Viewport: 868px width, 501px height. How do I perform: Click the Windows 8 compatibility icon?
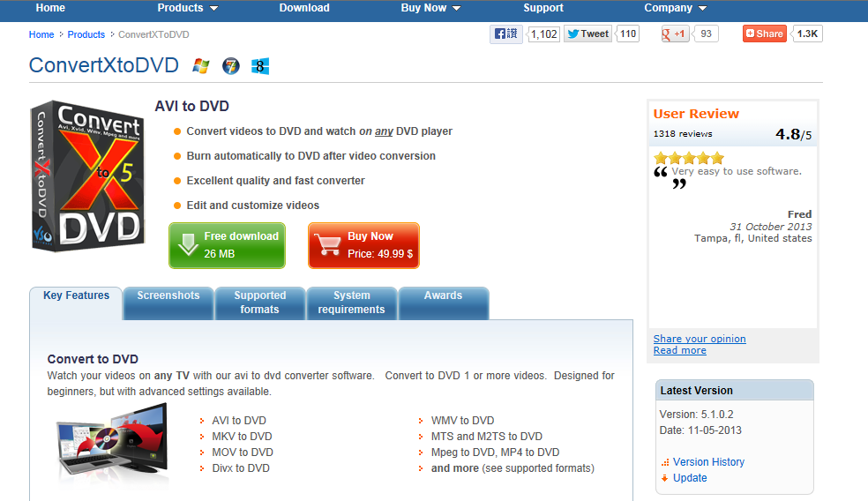coord(260,66)
